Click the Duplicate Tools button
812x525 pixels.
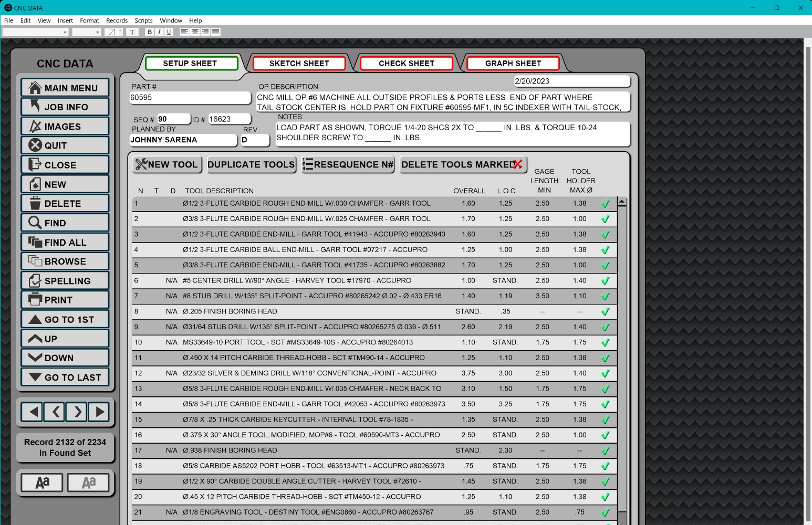(x=251, y=165)
